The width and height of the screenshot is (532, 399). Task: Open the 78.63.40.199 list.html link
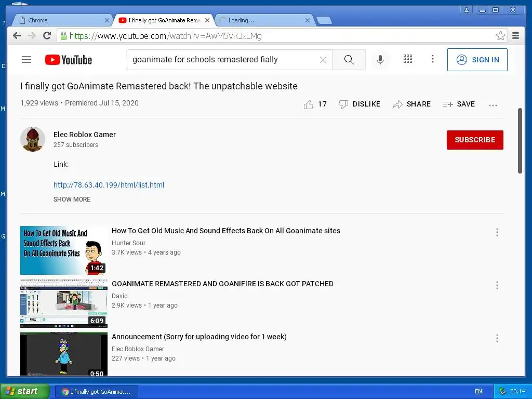[x=109, y=185]
